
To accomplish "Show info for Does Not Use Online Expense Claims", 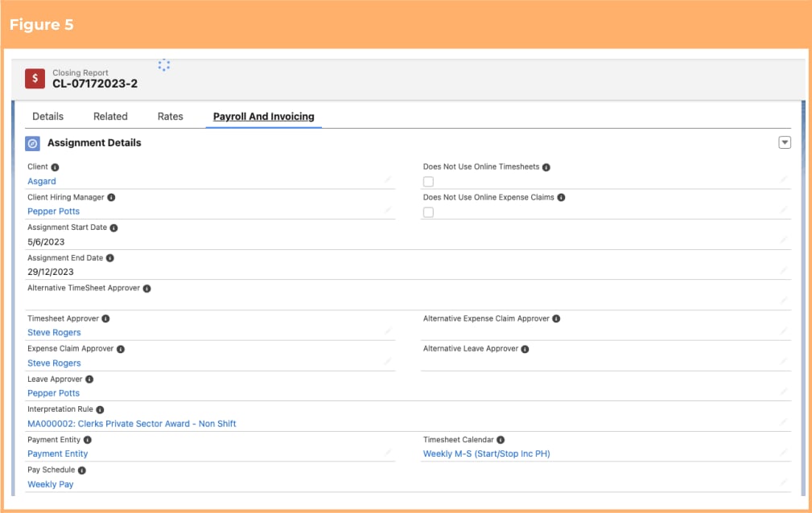I will pos(562,198).
